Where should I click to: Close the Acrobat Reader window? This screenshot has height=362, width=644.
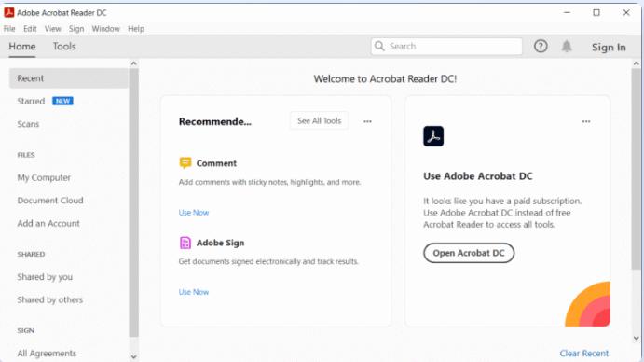click(626, 13)
